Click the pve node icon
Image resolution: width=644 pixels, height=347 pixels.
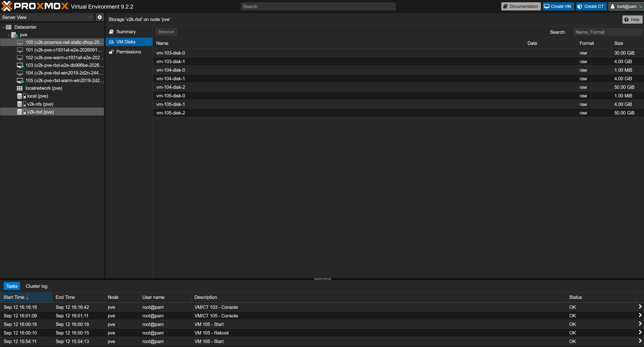click(x=15, y=35)
